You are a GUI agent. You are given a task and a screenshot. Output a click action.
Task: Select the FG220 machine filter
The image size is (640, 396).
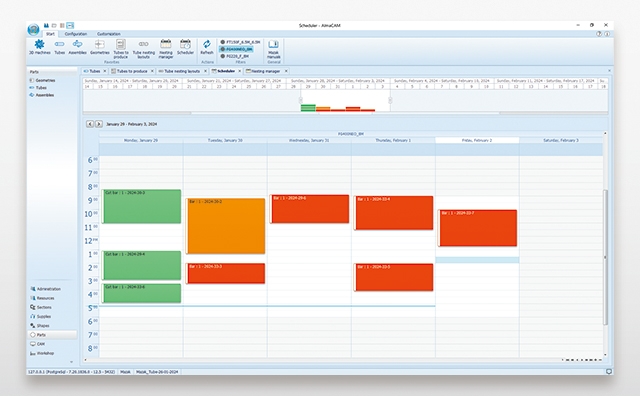click(235, 56)
